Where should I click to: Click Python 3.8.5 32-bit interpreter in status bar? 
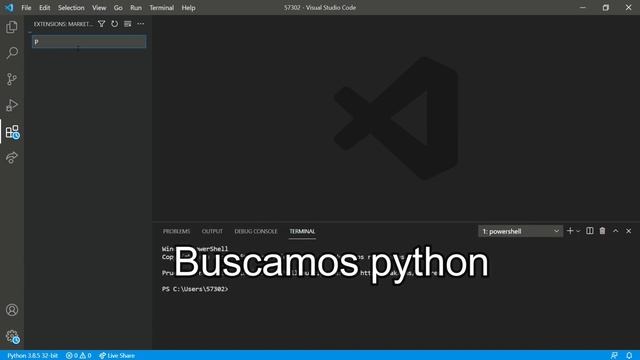pos(32,356)
